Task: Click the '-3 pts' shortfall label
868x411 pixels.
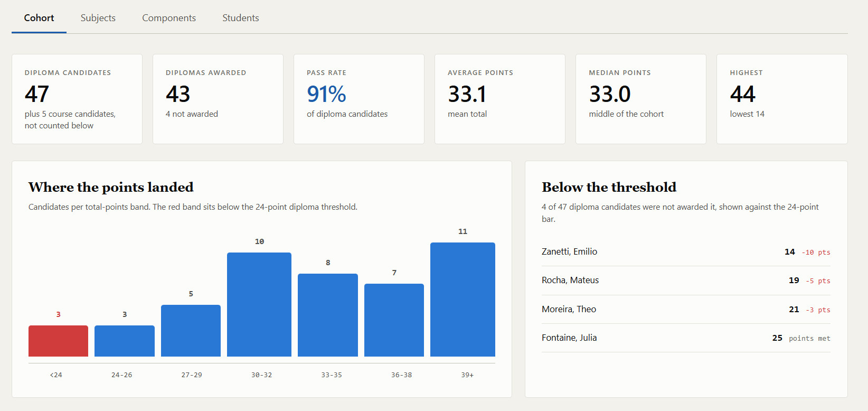Action: coord(818,310)
